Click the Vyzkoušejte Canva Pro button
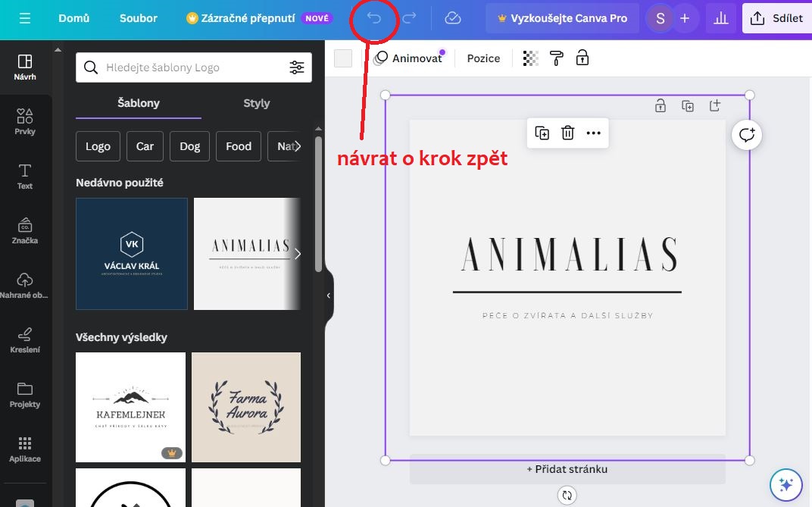The height and width of the screenshot is (507, 812). point(562,18)
